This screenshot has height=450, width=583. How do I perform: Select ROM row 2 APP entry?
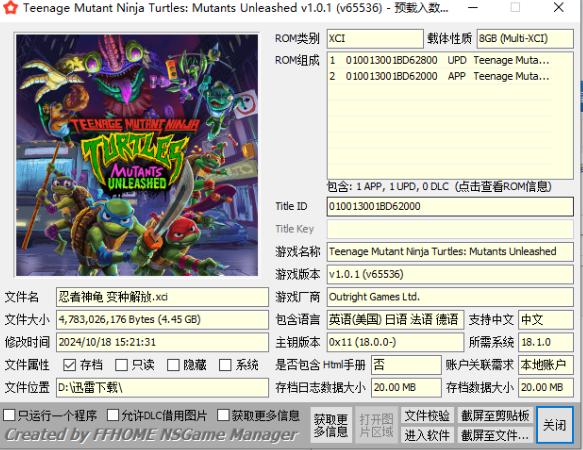tap(440, 76)
